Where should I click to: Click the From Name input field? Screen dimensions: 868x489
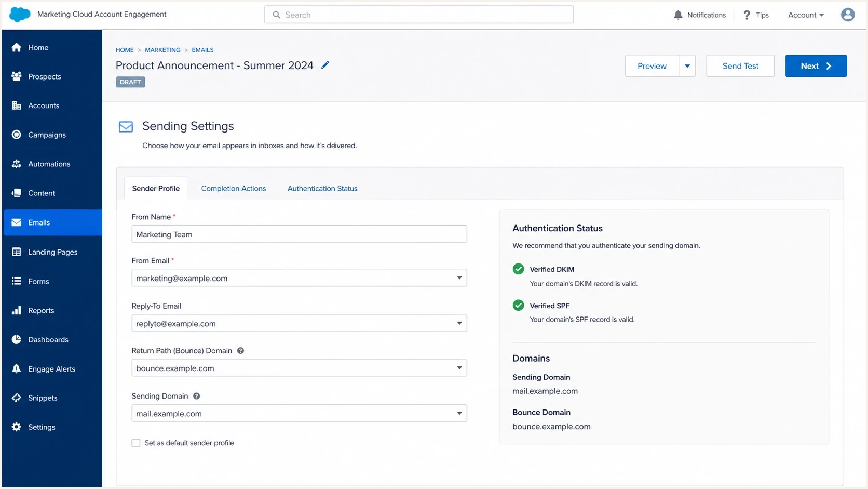(x=299, y=234)
